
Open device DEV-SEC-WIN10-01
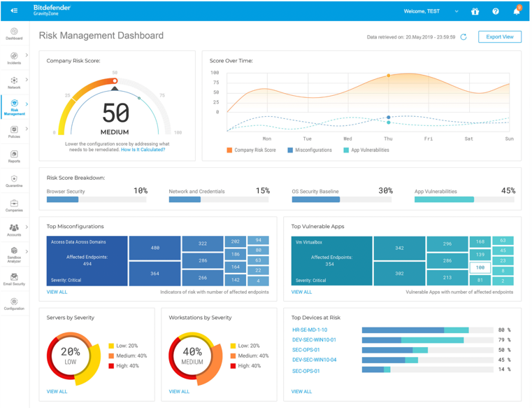point(314,339)
